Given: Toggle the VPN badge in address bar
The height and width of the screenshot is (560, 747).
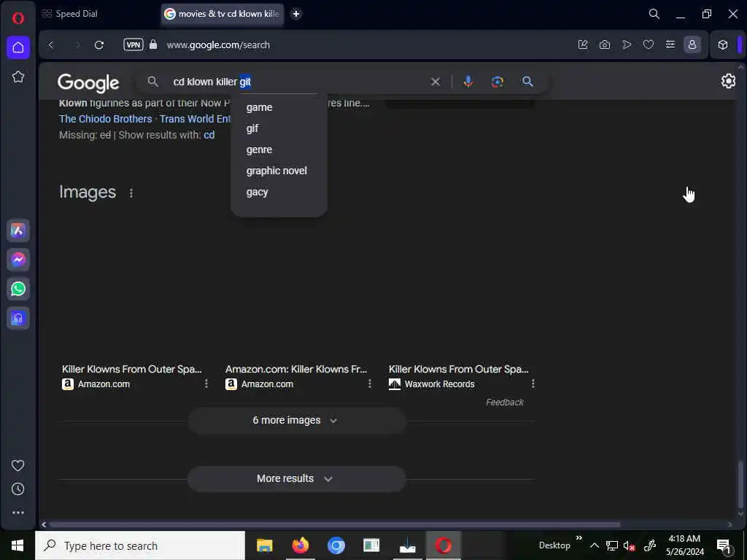Looking at the screenshot, I should (133, 44).
